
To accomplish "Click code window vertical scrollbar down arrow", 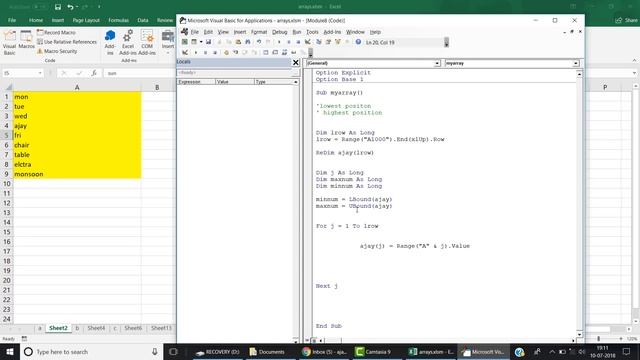I will pyautogui.click(x=579, y=334).
